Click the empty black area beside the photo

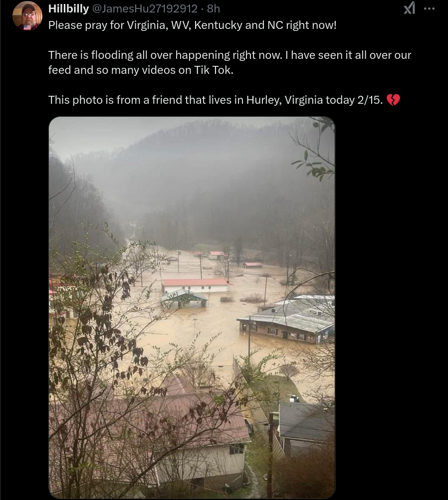[391, 306]
